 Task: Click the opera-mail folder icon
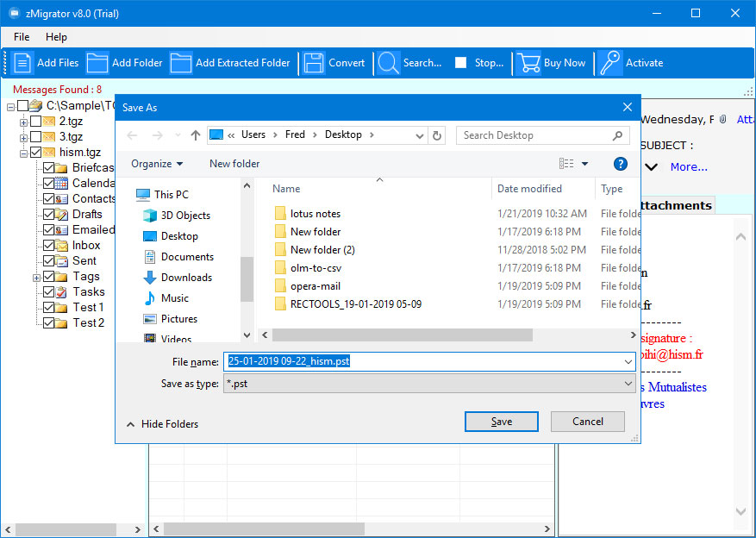pos(280,286)
